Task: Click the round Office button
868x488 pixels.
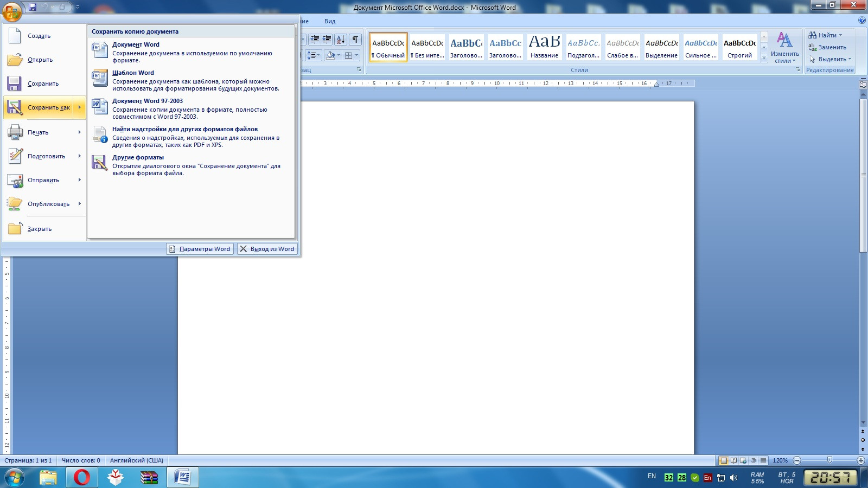Action: (x=12, y=11)
